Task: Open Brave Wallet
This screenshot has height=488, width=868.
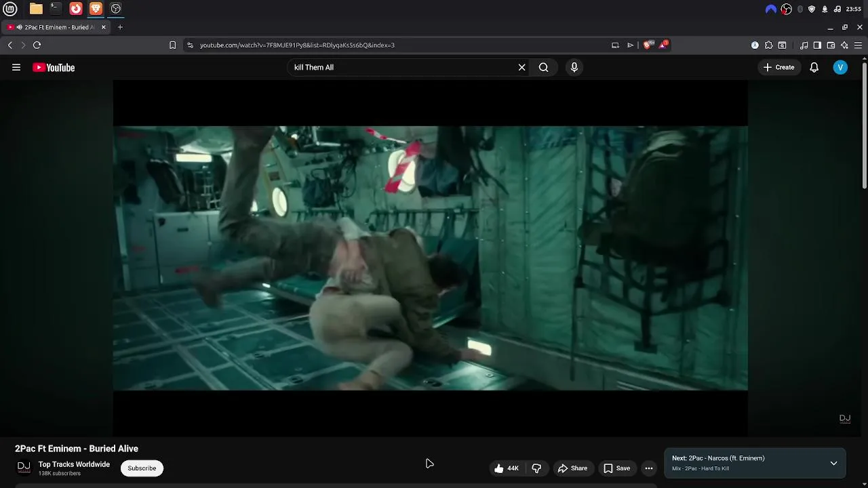Action: (x=831, y=45)
